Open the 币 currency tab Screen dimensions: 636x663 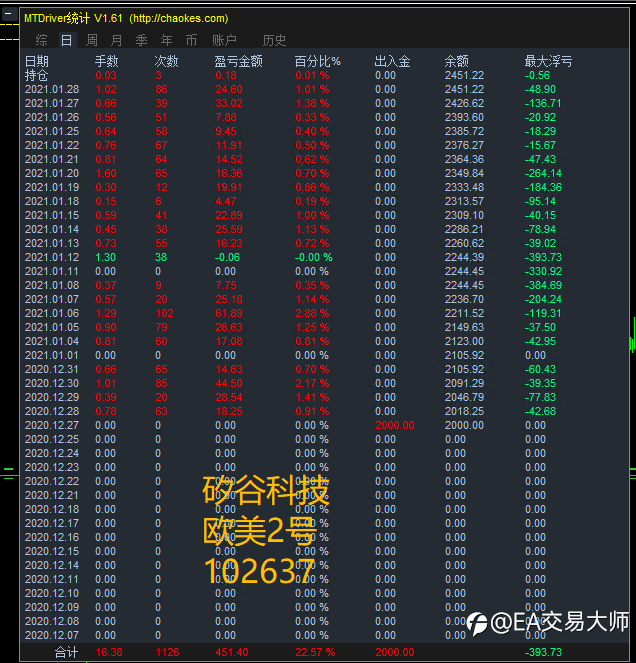pos(191,40)
